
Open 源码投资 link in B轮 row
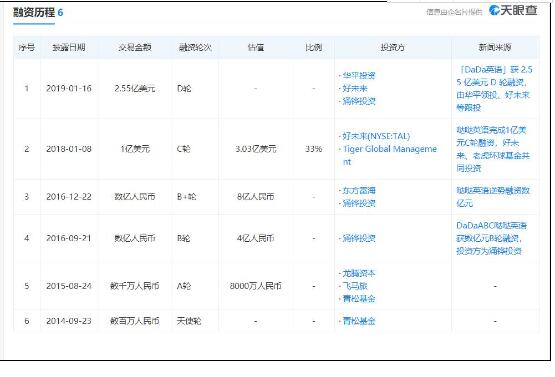[359, 238]
